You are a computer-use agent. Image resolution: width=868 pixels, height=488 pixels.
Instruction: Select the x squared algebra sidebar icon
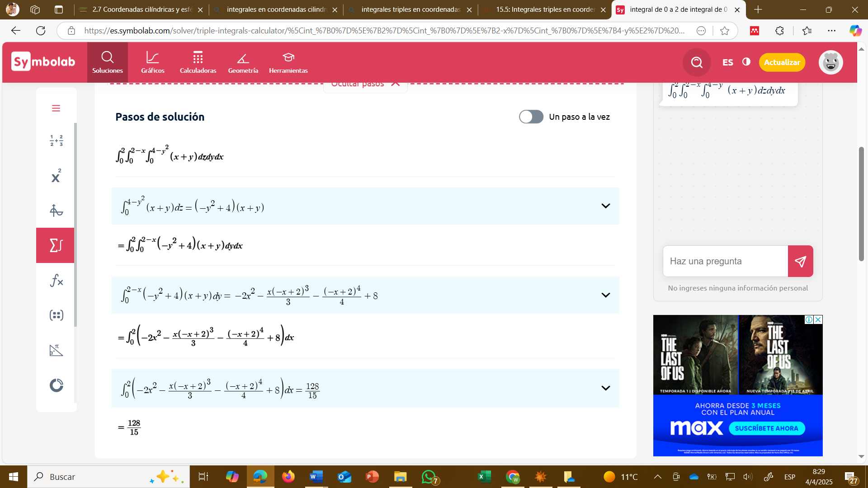(x=56, y=176)
